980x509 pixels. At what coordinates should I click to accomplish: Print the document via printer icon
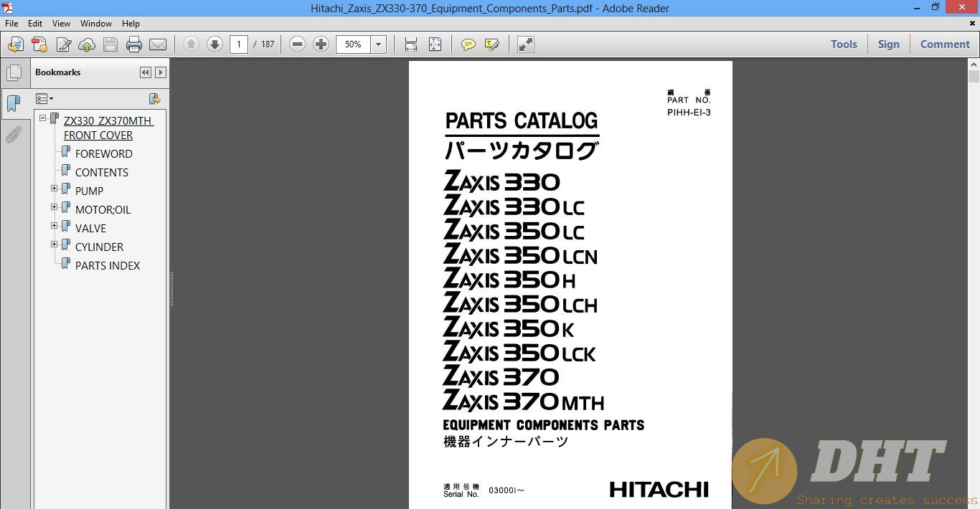tap(134, 44)
